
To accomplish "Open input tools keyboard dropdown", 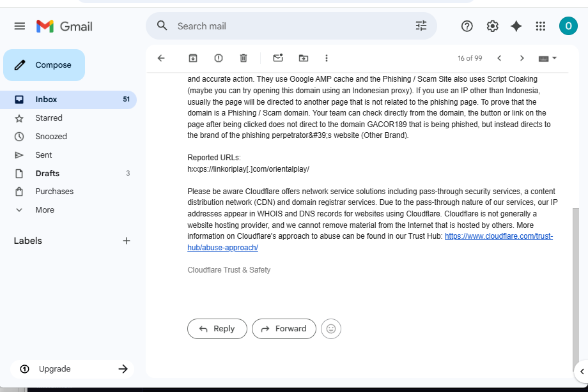I will 548,59.
